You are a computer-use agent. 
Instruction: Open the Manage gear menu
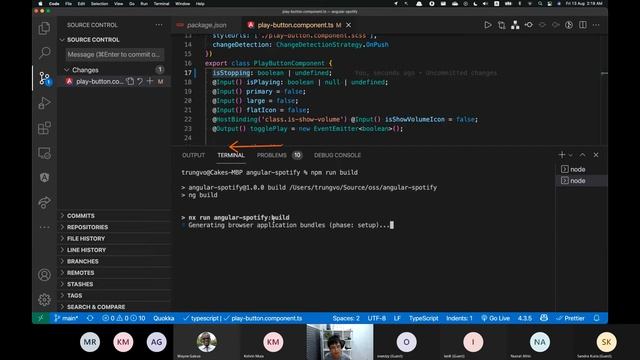[44, 300]
